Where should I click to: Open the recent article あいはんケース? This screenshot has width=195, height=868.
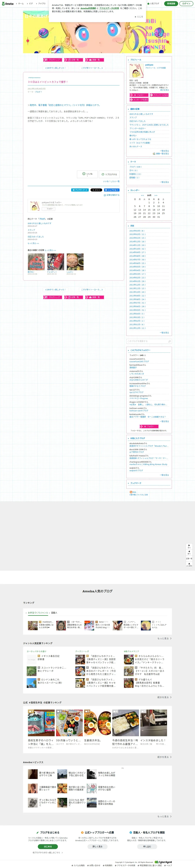coord(136,147)
